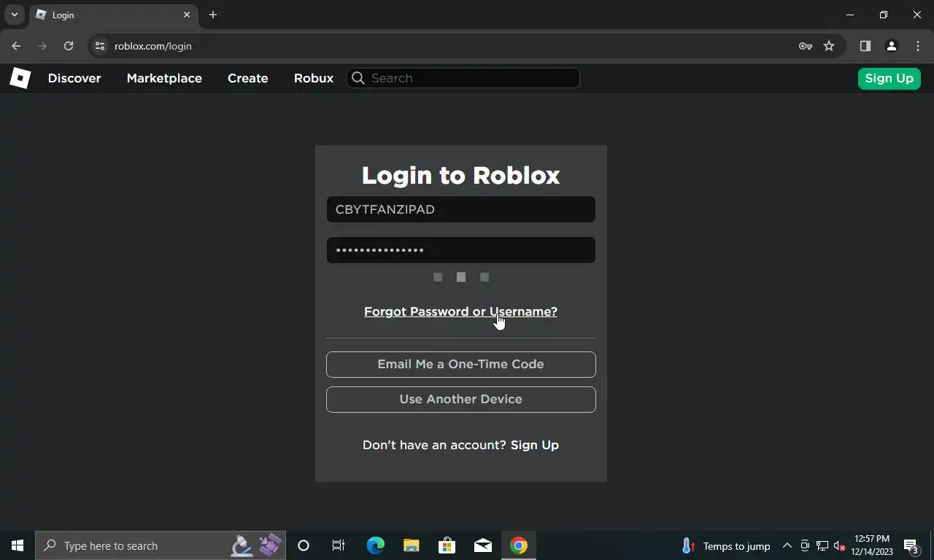Follow the Sign Up link below form
934x560 pixels.
point(535,445)
